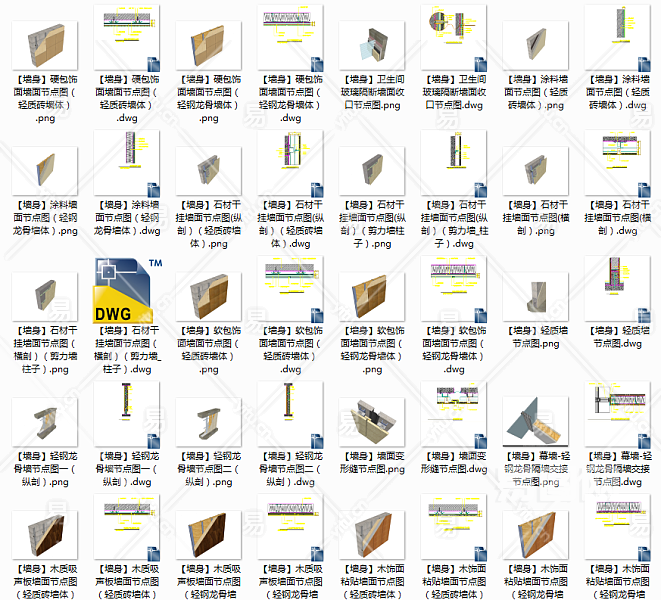Select thumbnail of 轻质墙节点图.dwg
Image resolution: width=661 pixels, height=600 pixels.
coord(618,289)
